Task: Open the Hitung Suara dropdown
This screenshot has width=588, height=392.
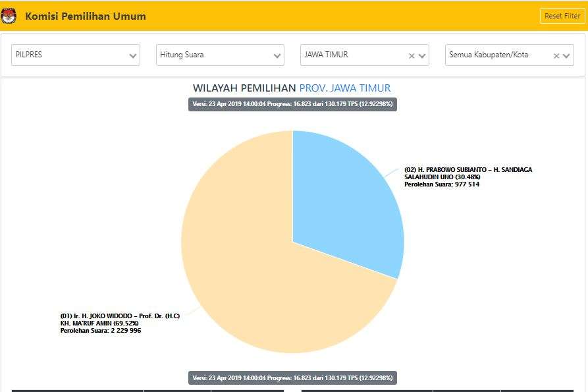Action: [213, 55]
